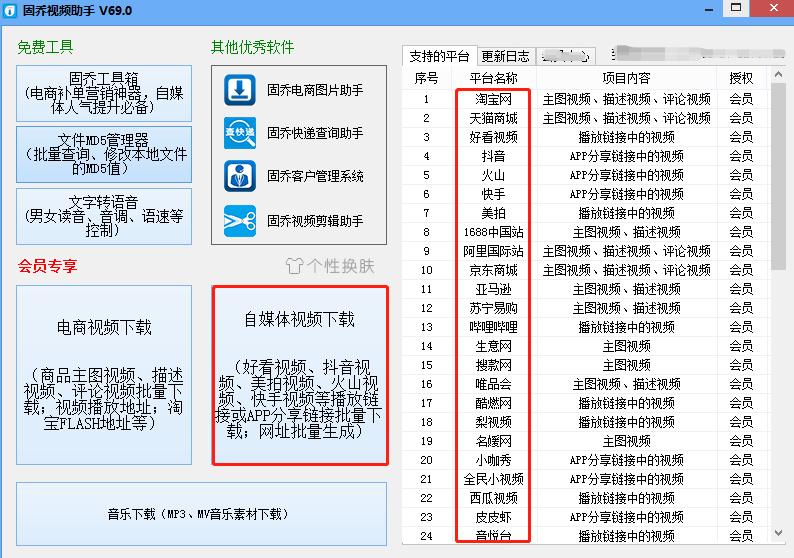Open 电商视频下载 member feature

point(104,375)
